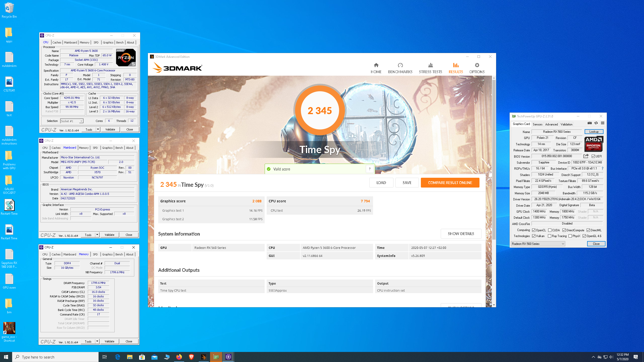Toggle the Ray Tracing checkbox

point(549,236)
